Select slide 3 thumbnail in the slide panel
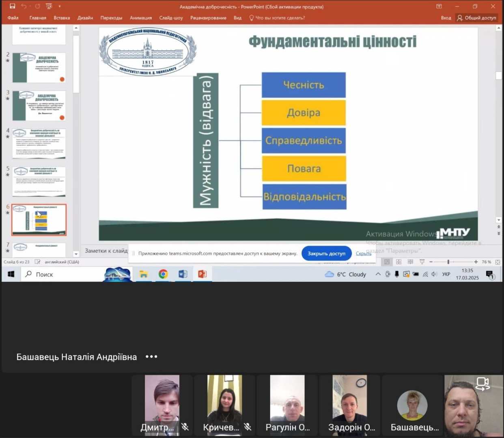 [39, 105]
